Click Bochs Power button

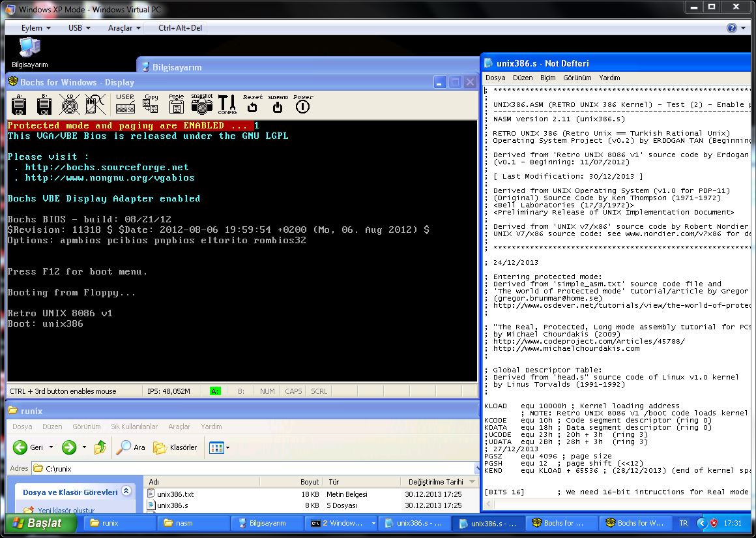(x=303, y=104)
